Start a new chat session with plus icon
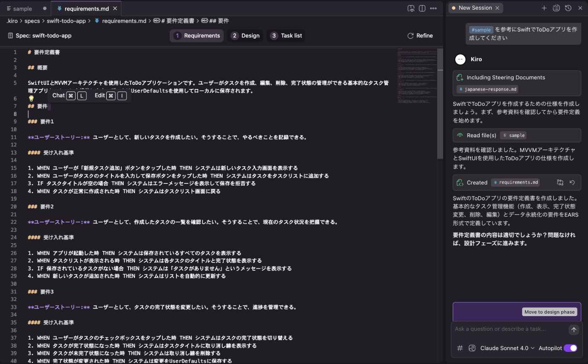 click(x=544, y=8)
